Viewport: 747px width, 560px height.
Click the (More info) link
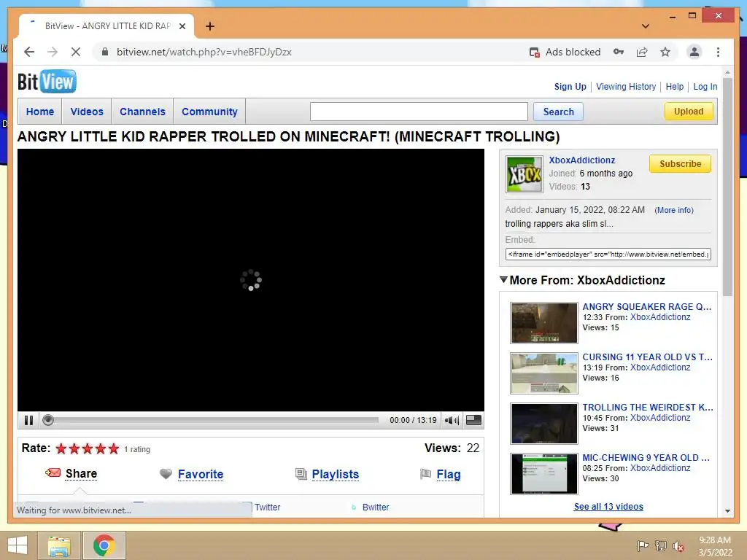673,210
